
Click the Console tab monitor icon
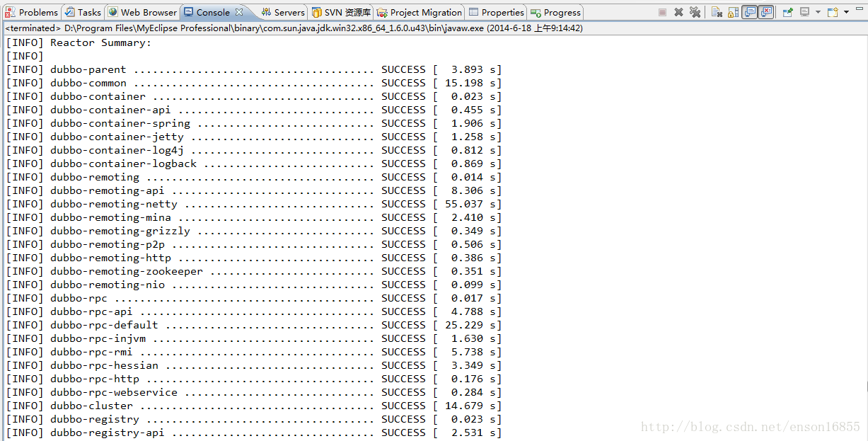tap(189, 12)
